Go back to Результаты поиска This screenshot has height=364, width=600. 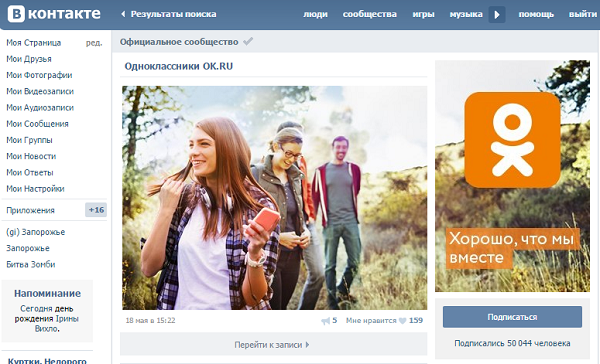(169, 14)
